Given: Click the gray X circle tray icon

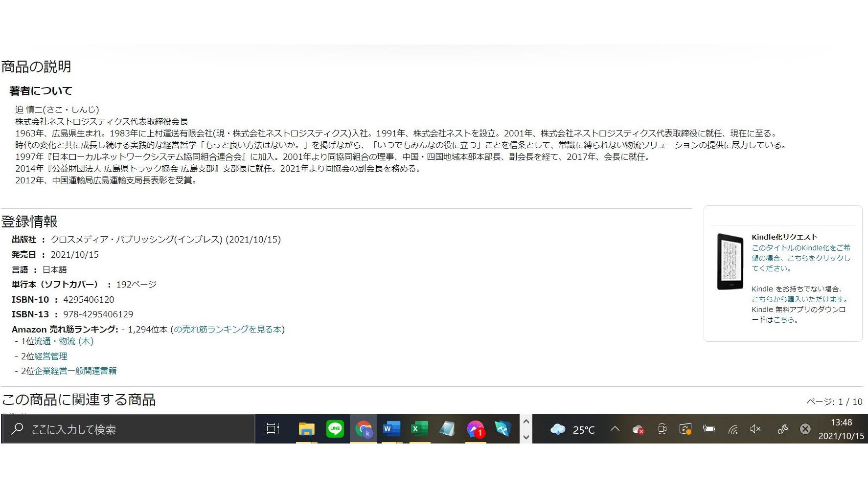Looking at the screenshot, I should pos(805,429).
